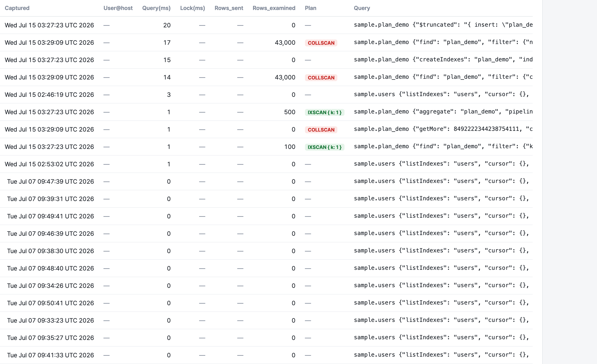Click the 500 rows examined value
The width and height of the screenshot is (597, 364).
(x=289, y=112)
